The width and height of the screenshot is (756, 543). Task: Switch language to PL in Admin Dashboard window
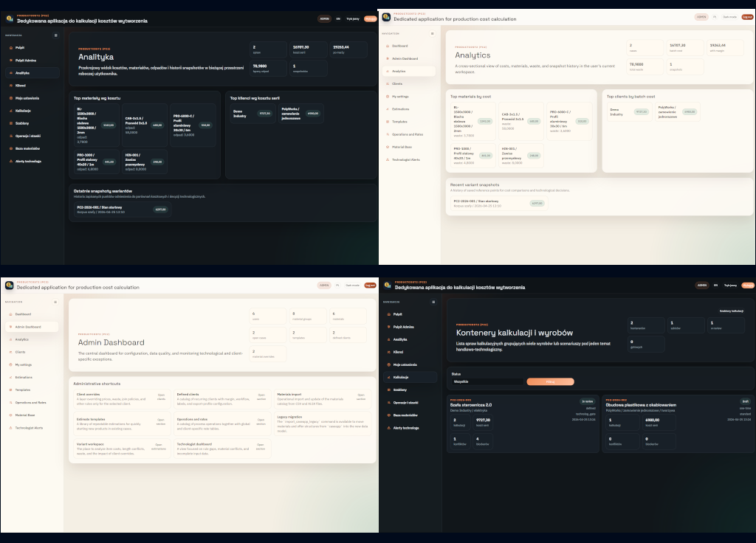pos(337,286)
